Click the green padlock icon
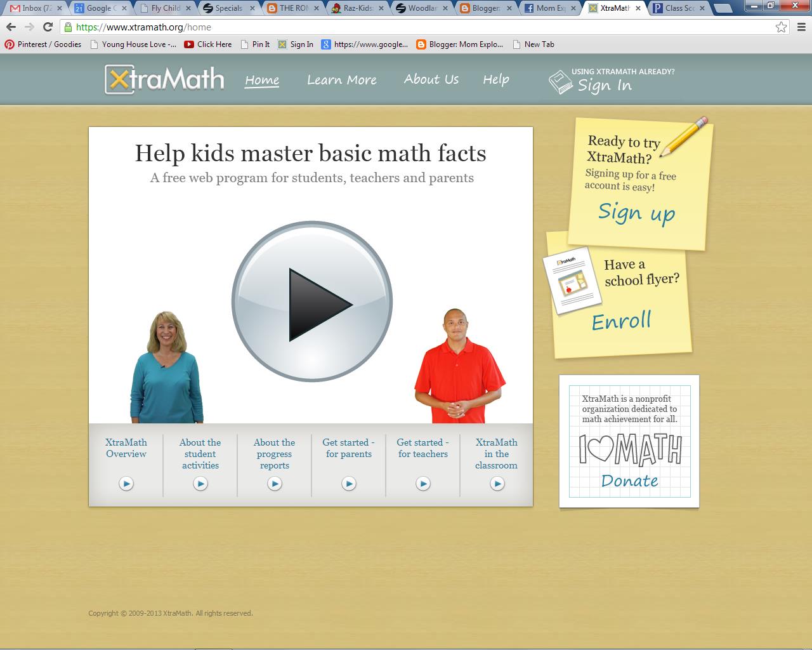Image resolution: width=812 pixels, height=650 pixels. 68,27
